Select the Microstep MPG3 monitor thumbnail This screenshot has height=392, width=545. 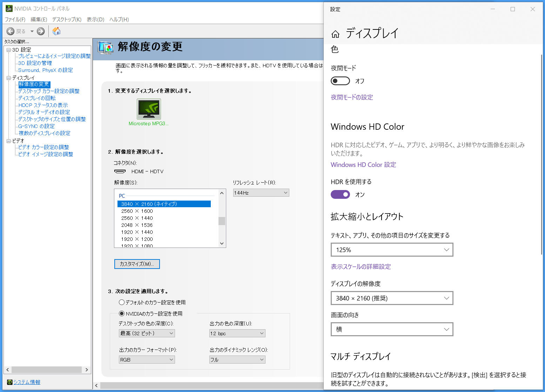coord(149,109)
